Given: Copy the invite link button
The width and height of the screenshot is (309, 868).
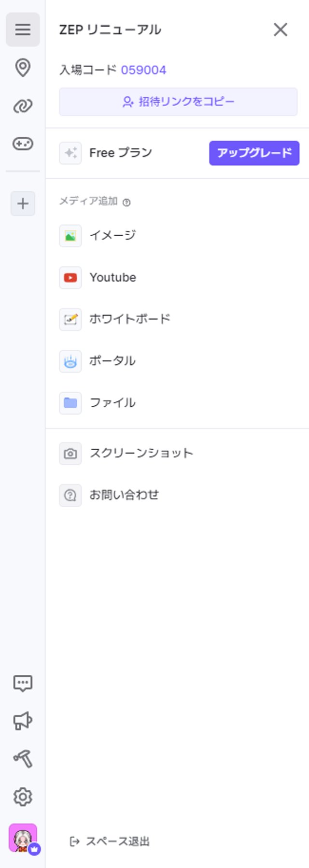Looking at the screenshot, I should coord(178,102).
